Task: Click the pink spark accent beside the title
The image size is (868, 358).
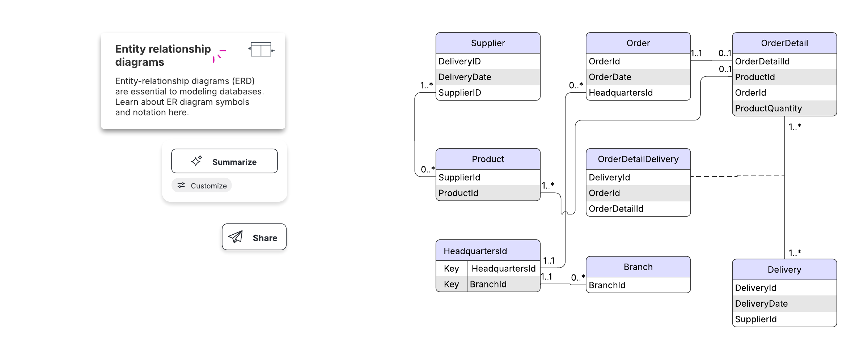Action: (x=219, y=55)
